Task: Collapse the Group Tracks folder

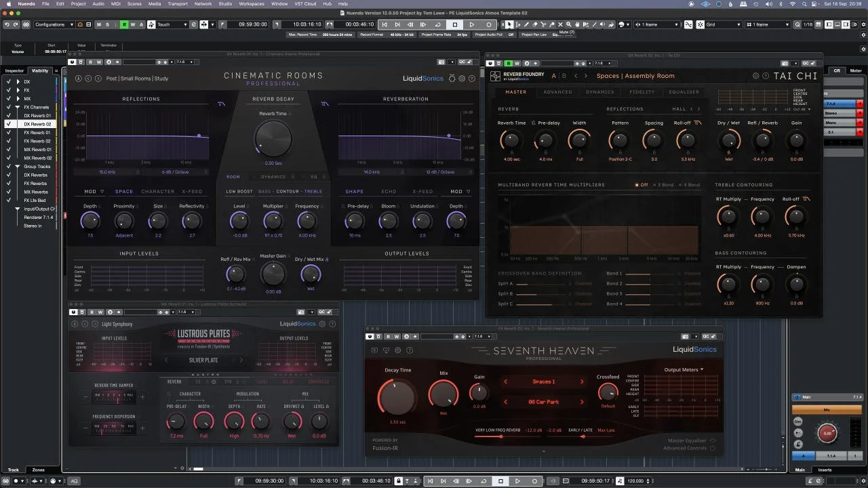Action: point(18,167)
